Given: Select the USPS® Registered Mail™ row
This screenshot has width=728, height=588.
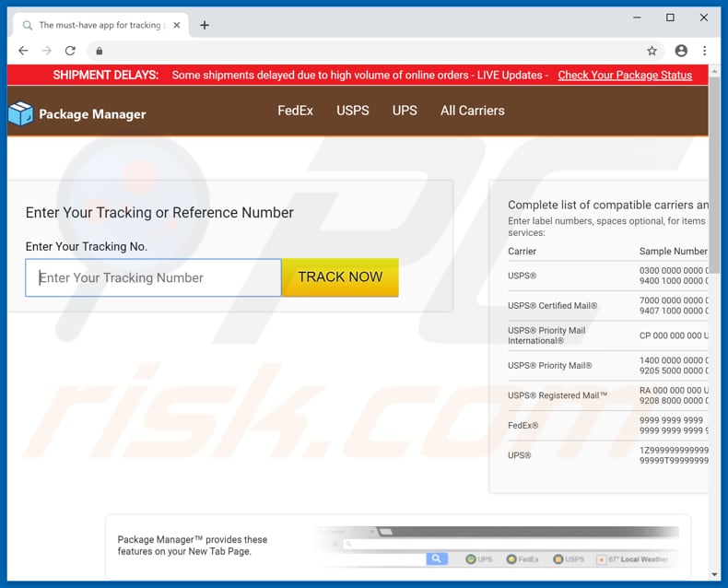Looking at the screenshot, I should point(608,395).
